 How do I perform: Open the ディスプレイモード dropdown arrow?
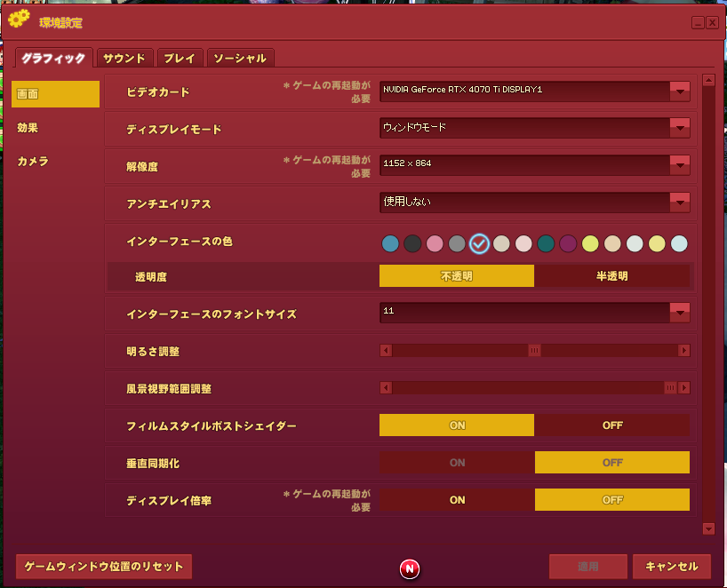tap(680, 128)
